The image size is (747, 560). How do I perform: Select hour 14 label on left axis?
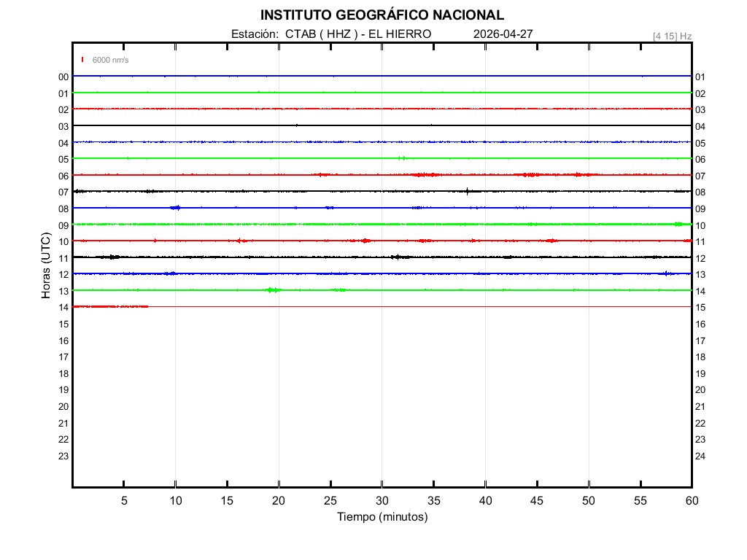click(63, 308)
